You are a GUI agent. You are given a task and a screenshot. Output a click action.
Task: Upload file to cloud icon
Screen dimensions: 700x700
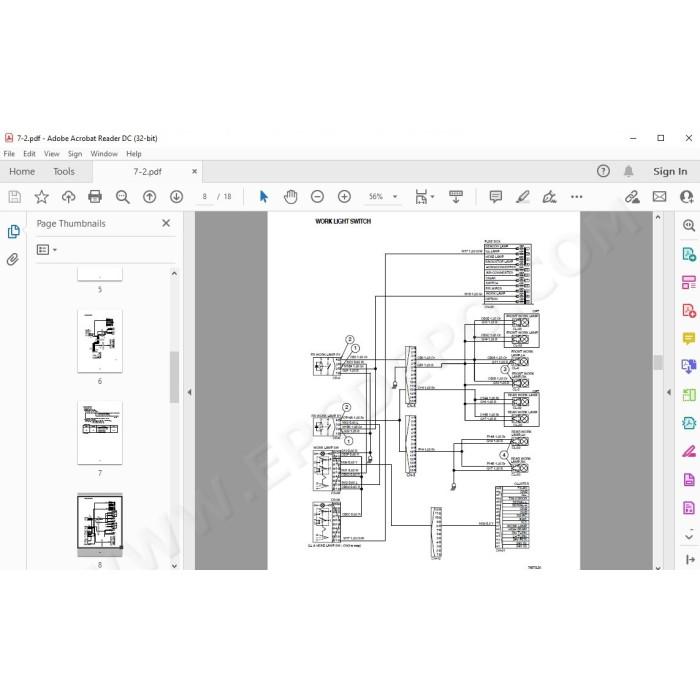tap(68, 196)
